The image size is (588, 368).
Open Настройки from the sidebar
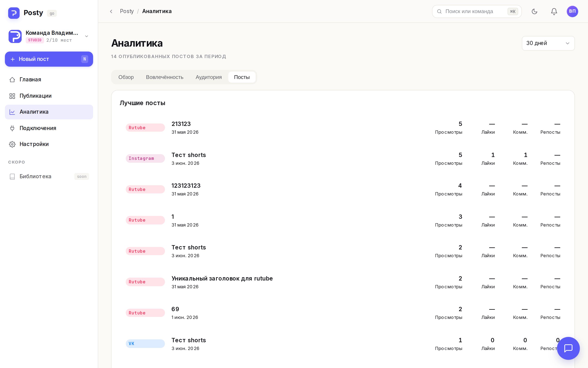49,144
